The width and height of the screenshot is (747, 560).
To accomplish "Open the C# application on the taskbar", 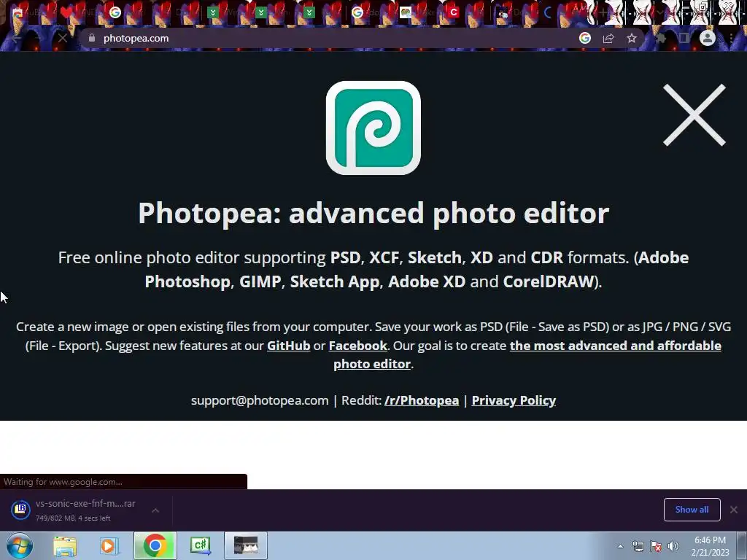I will coord(201,545).
